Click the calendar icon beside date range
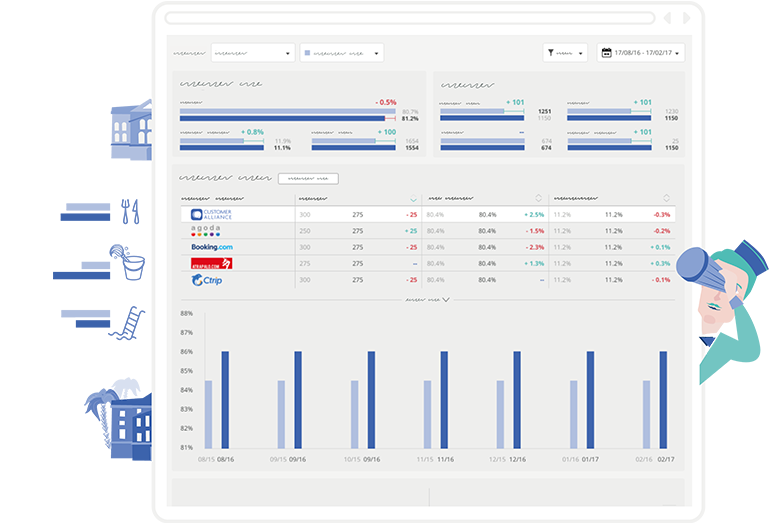 tap(607, 53)
